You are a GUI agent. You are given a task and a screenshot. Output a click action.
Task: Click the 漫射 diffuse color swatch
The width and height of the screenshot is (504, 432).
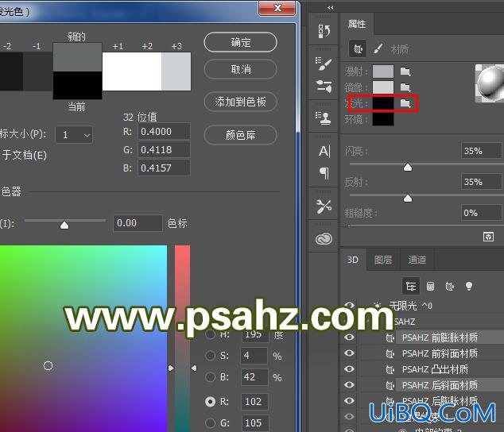[x=383, y=71]
